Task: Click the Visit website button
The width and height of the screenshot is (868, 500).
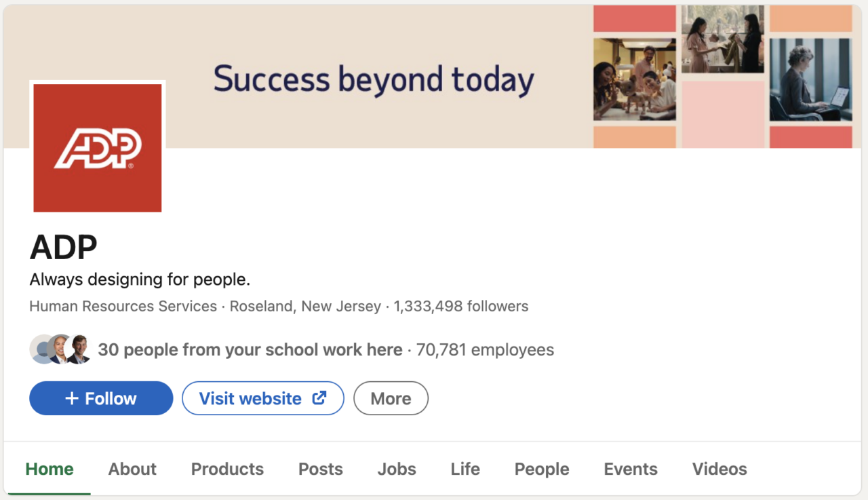Action: coord(251,398)
